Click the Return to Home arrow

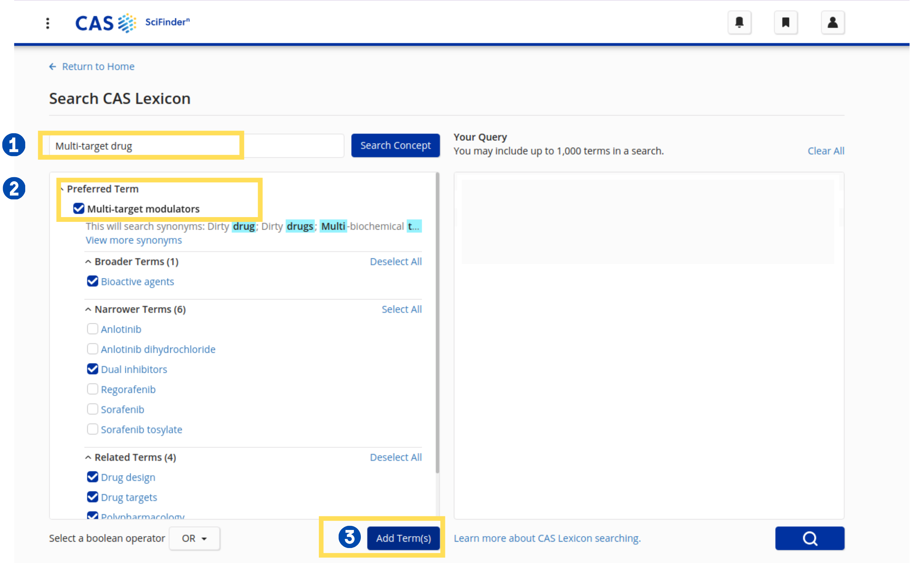[52, 67]
